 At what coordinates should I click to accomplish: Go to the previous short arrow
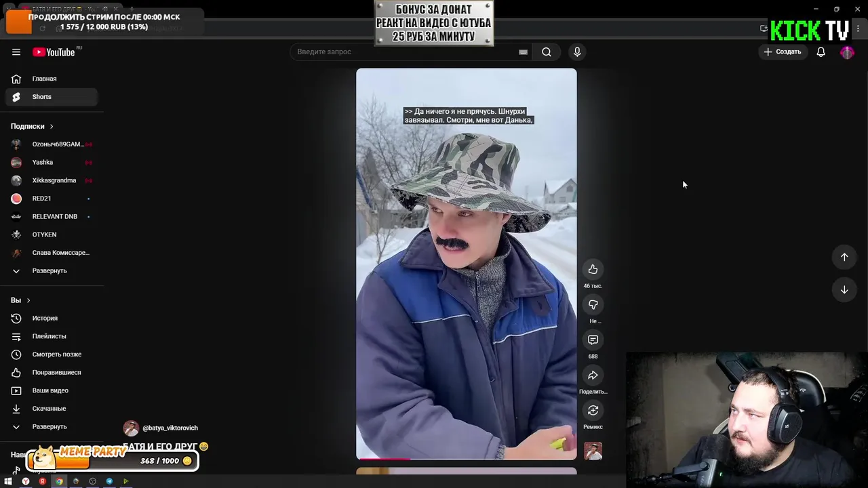coord(844,257)
